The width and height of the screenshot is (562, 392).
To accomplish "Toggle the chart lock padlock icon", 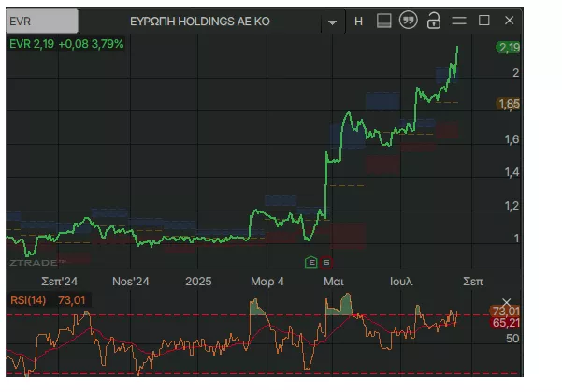I will [x=433, y=20].
